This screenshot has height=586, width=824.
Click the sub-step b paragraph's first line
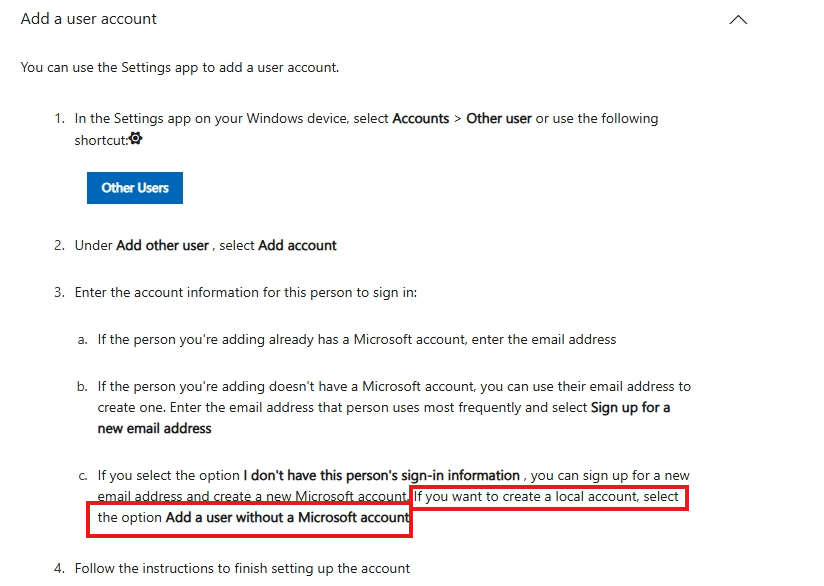click(394, 387)
